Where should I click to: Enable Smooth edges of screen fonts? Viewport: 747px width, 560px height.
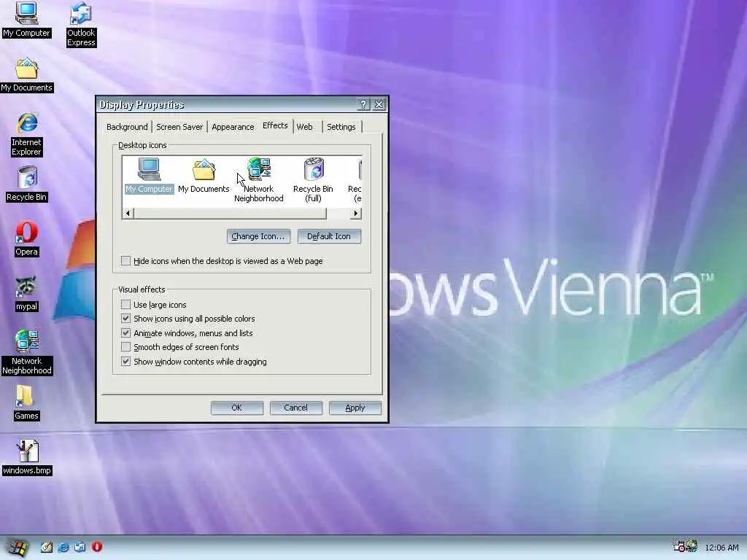(125, 346)
